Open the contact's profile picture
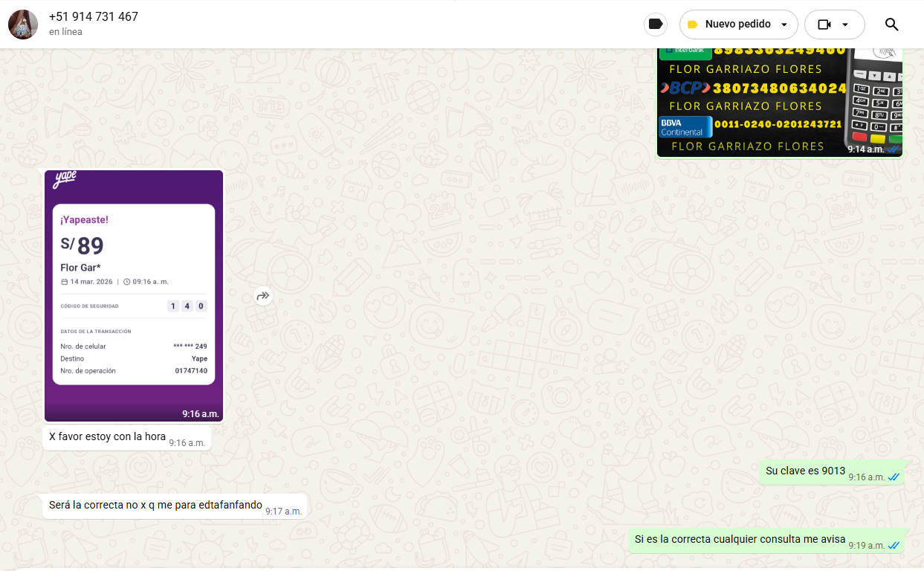This screenshot has width=924, height=571. tap(23, 25)
